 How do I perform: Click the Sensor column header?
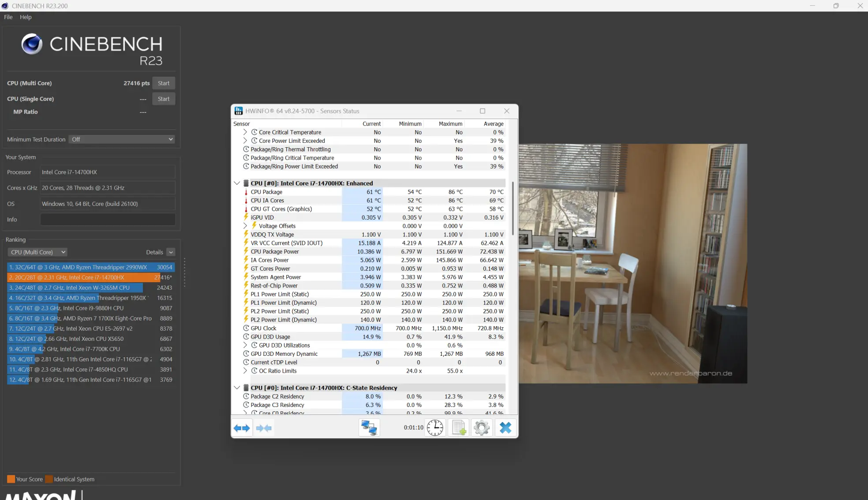coord(242,124)
